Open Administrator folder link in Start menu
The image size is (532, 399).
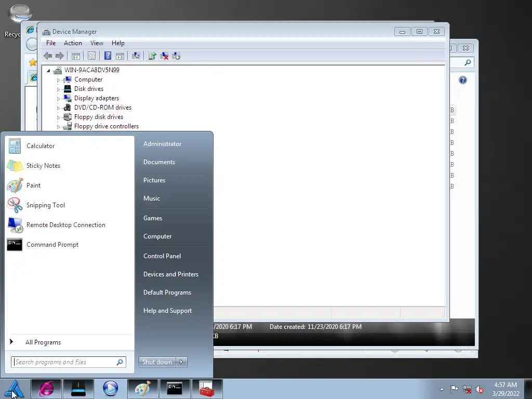[163, 144]
